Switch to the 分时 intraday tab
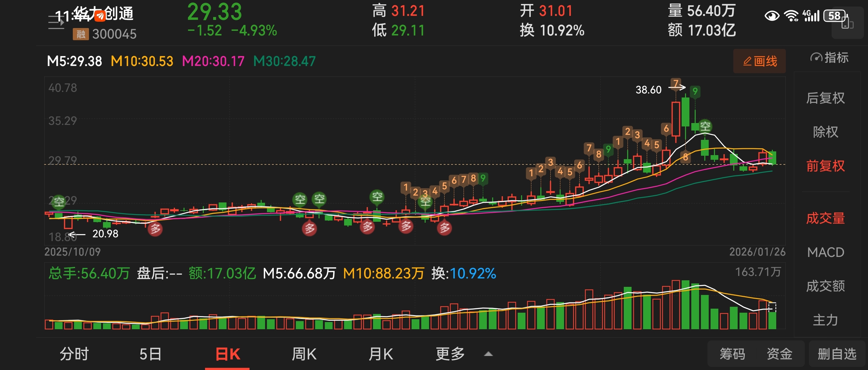This screenshot has width=868, height=370. [74, 354]
